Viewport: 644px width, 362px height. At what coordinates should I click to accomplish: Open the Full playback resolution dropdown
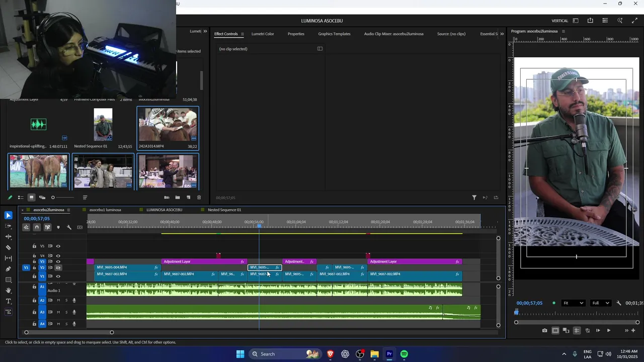coord(602,303)
